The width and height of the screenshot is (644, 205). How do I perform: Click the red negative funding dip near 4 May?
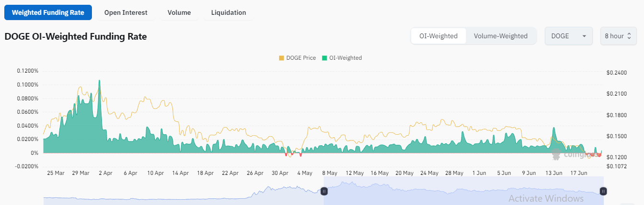(301, 154)
